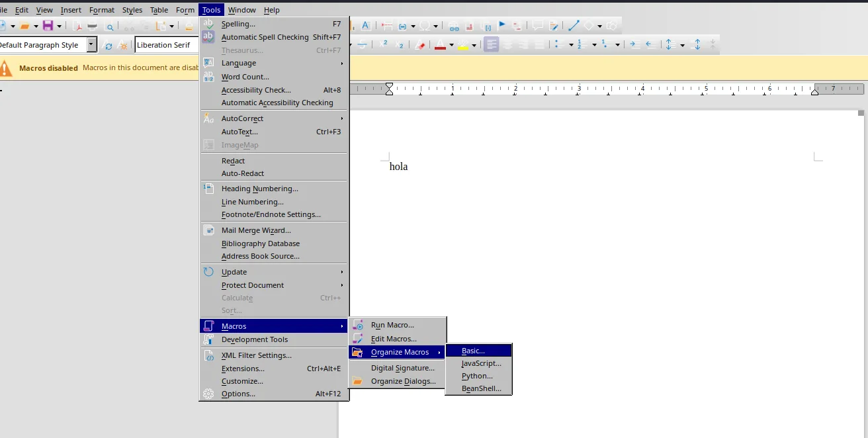
Task: Insert page break icon
Action: point(387,26)
